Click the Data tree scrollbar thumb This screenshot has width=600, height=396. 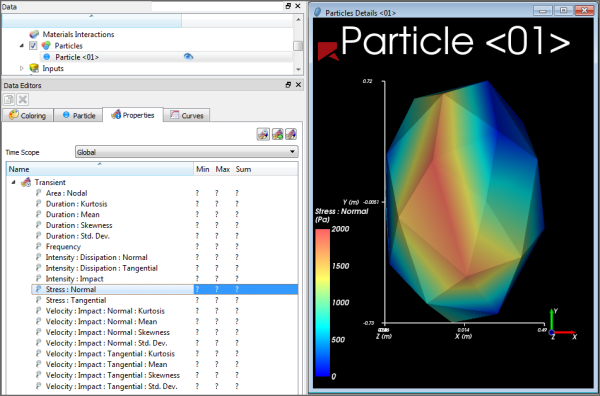tap(298, 46)
